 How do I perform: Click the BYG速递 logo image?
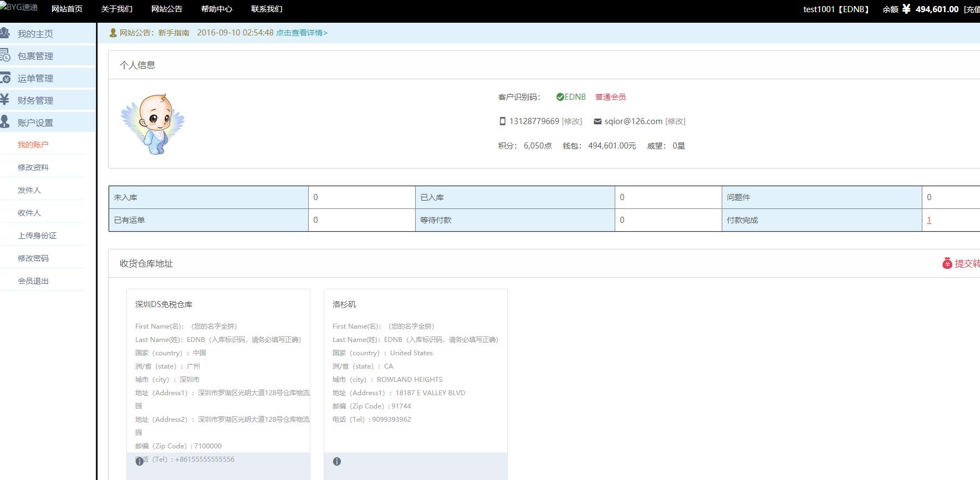19,8
